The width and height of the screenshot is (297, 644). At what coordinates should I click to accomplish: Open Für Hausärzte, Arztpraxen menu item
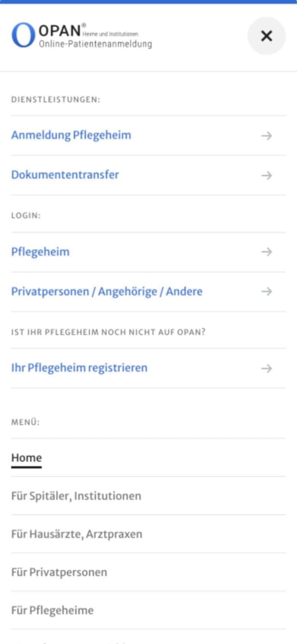(x=76, y=534)
